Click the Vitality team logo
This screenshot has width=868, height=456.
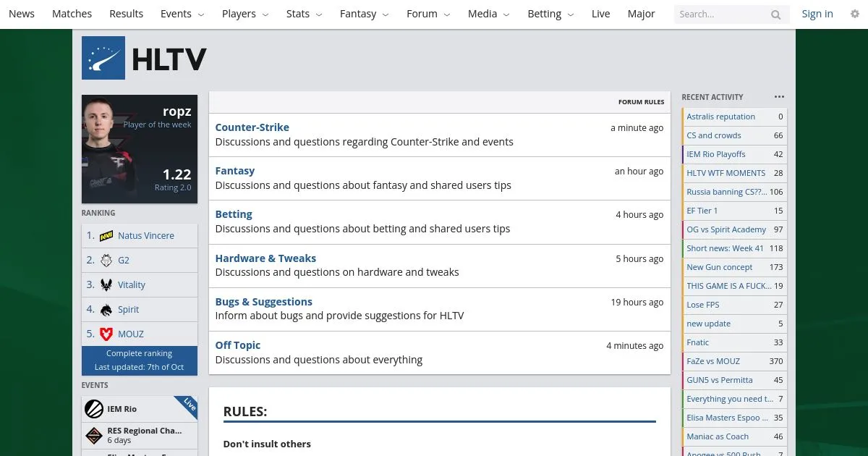click(x=106, y=285)
